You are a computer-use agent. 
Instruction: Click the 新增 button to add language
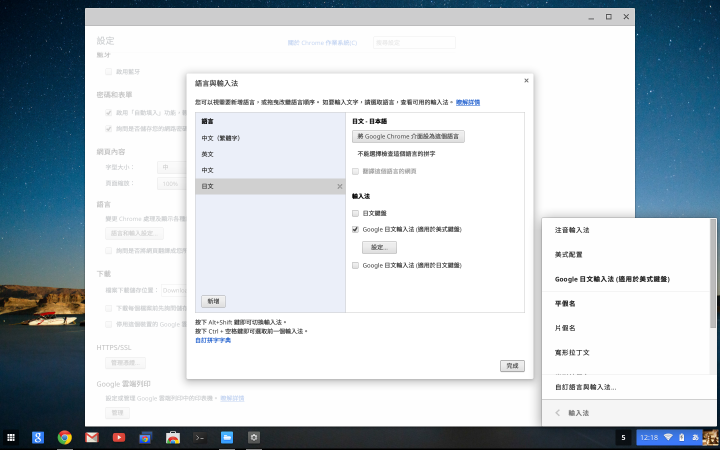point(213,301)
